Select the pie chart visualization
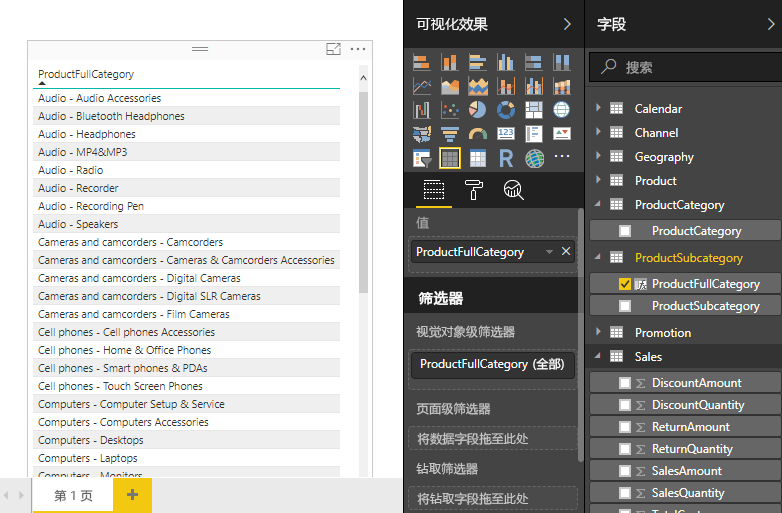The image size is (782, 513). (x=478, y=110)
